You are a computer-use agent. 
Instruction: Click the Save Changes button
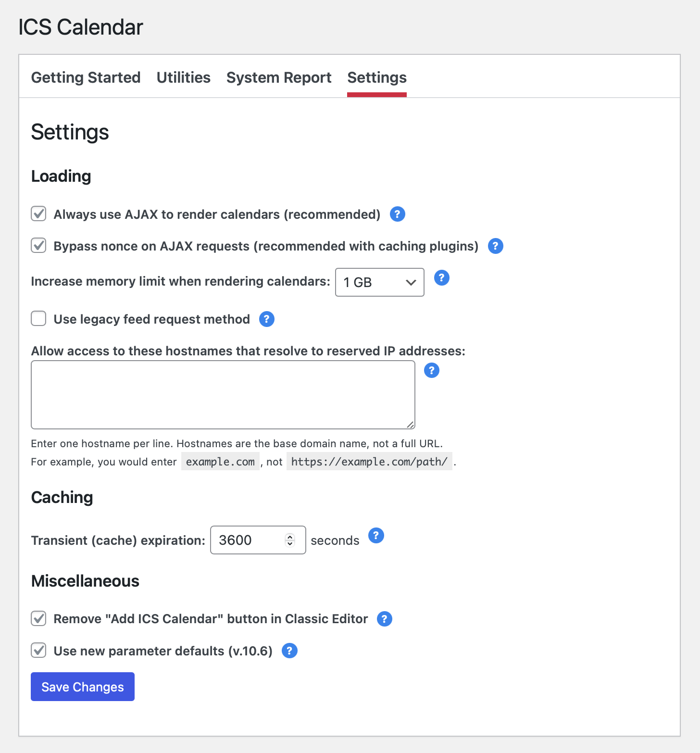[83, 687]
